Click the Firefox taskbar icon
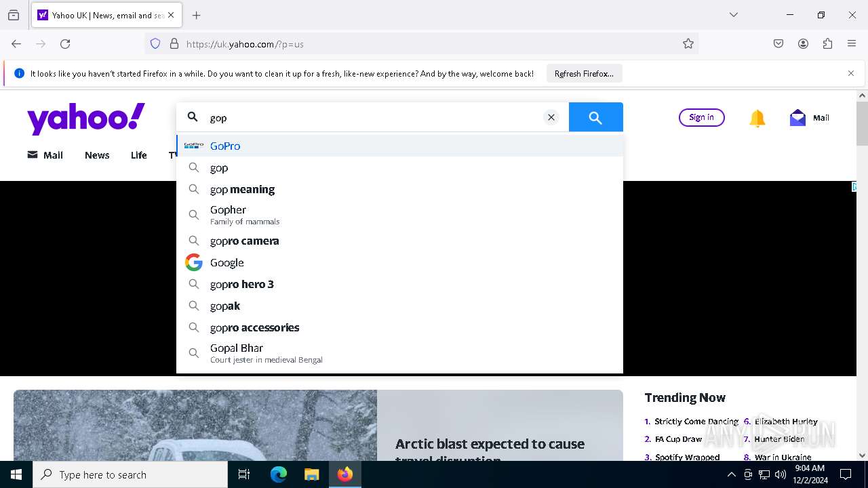Screen dimensions: 868x488 click(345, 474)
